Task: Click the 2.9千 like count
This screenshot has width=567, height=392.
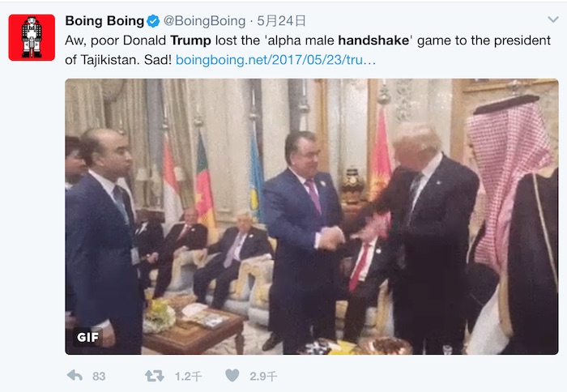Action: pos(263,377)
